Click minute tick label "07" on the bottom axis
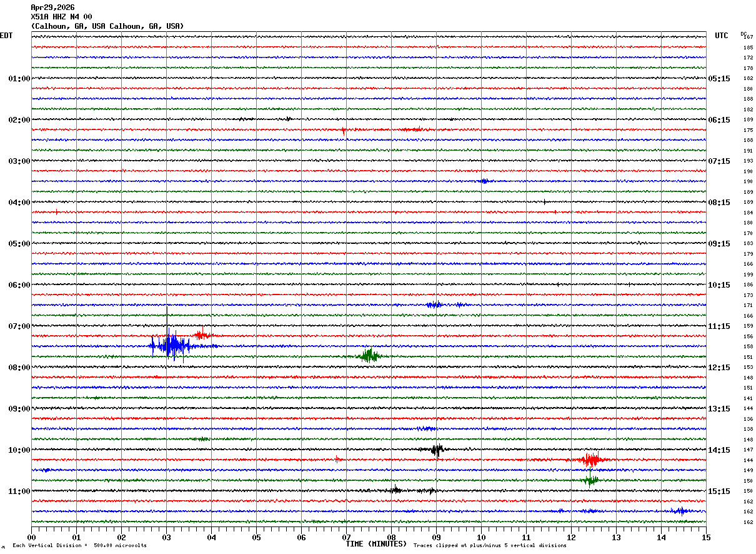The width and height of the screenshot is (756, 554). coord(346,537)
